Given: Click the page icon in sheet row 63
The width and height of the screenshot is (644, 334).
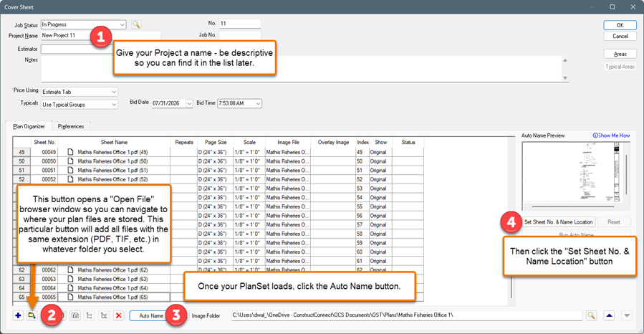Looking at the screenshot, I should [71, 279].
